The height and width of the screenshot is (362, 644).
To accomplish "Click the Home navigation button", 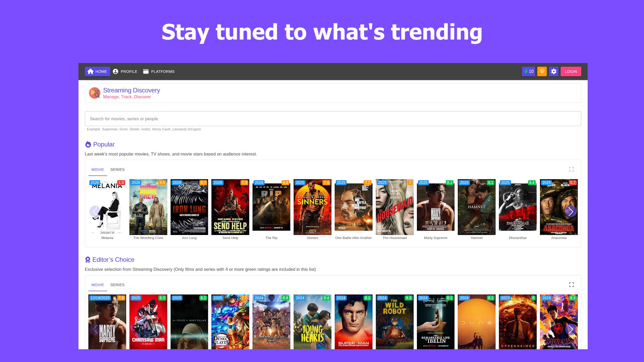I will click(97, 71).
